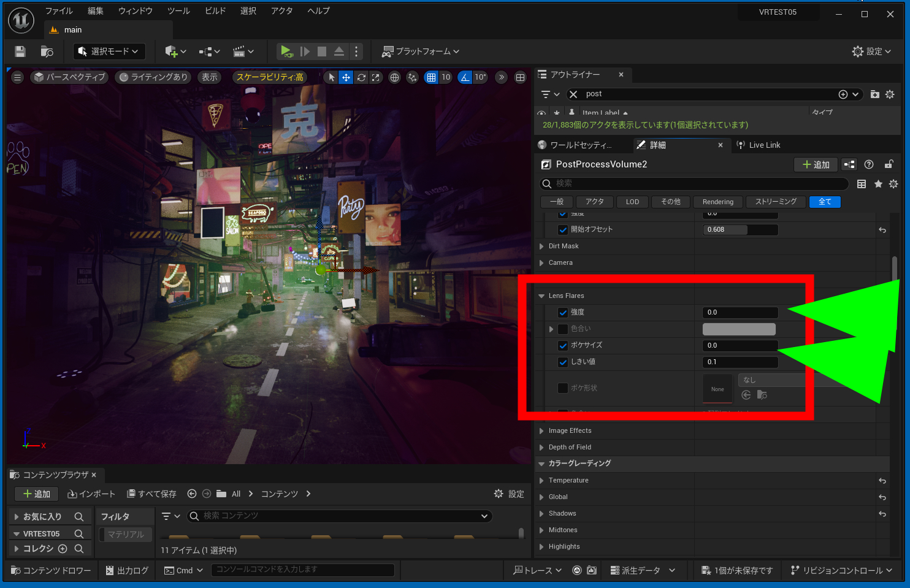Click the 色合い gray color swatch
Screen dimensions: 910x588
coord(739,329)
